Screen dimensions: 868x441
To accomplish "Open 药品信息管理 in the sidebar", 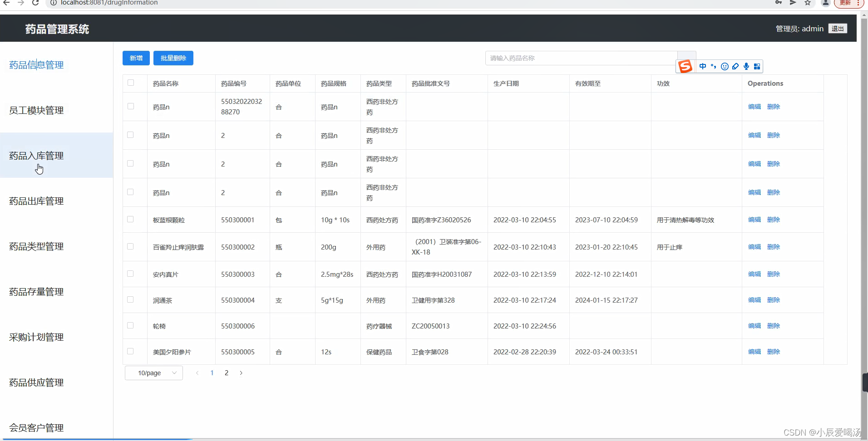I will (36, 65).
